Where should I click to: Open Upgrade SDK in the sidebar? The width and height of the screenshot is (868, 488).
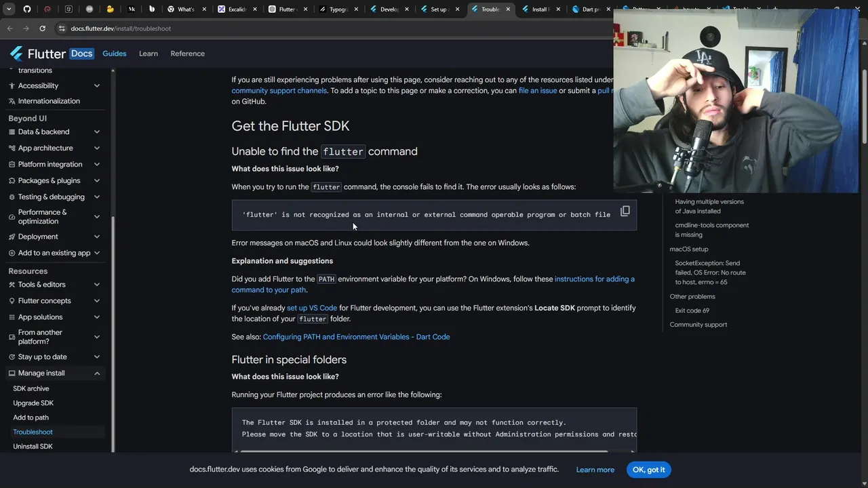[33, 403]
